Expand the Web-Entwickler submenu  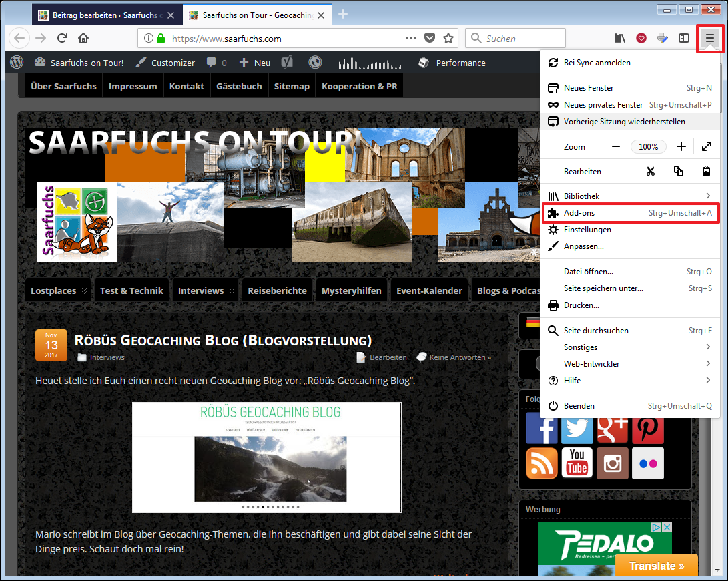pyautogui.click(x=629, y=364)
